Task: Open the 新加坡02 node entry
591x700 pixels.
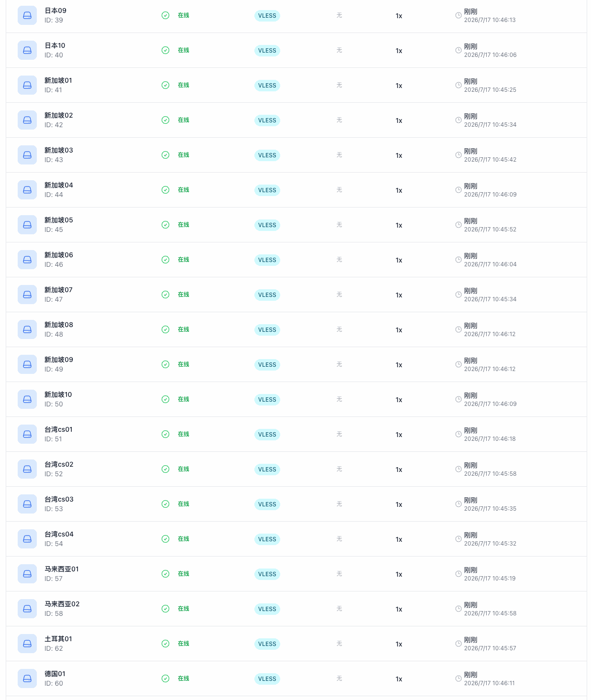Action: point(59,115)
